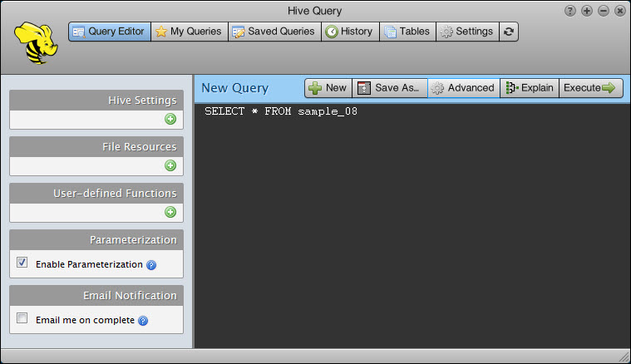631x364 pixels.
Task: Click the Save As button
Action: pyautogui.click(x=391, y=88)
